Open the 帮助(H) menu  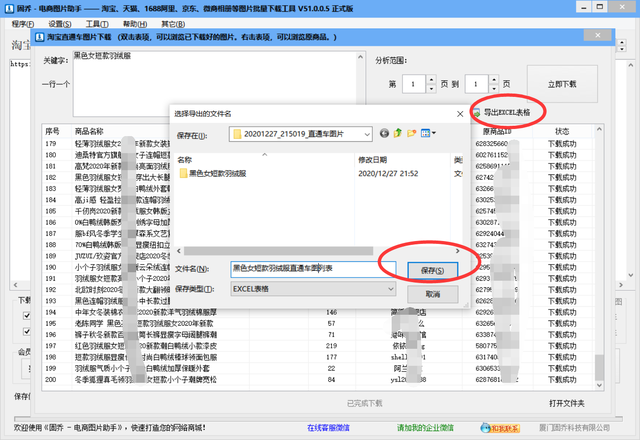click(x=135, y=24)
